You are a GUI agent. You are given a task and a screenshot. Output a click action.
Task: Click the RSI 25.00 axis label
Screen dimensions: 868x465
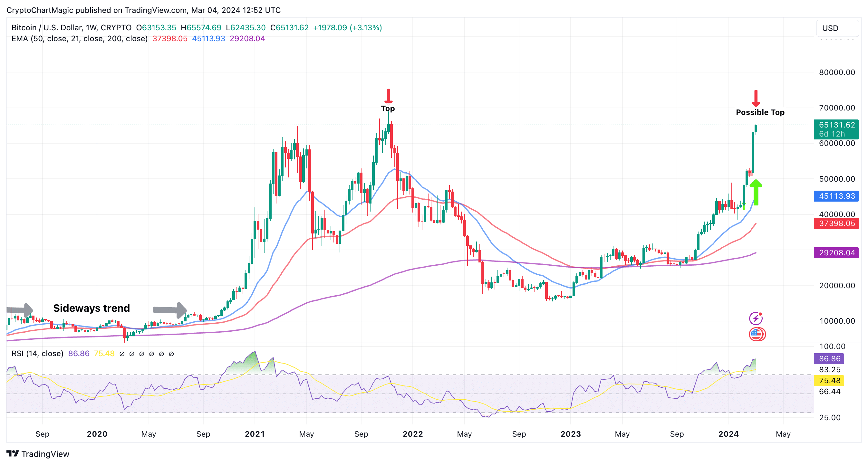click(830, 418)
